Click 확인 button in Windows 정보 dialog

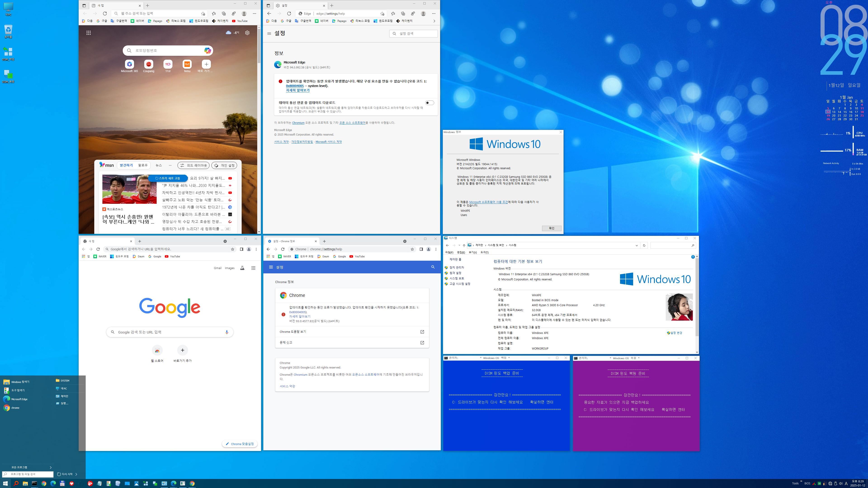552,228
